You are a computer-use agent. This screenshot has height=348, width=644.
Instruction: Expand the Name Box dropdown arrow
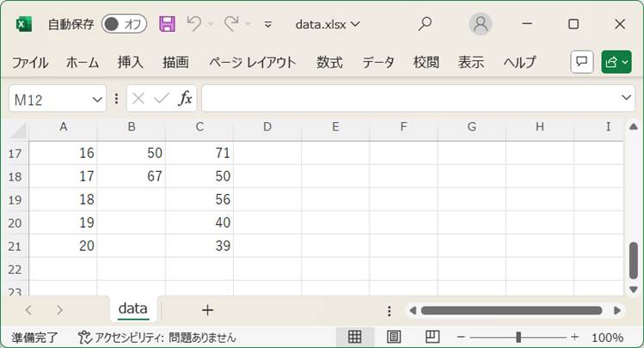pyautogui.click(x=97, y=100)
